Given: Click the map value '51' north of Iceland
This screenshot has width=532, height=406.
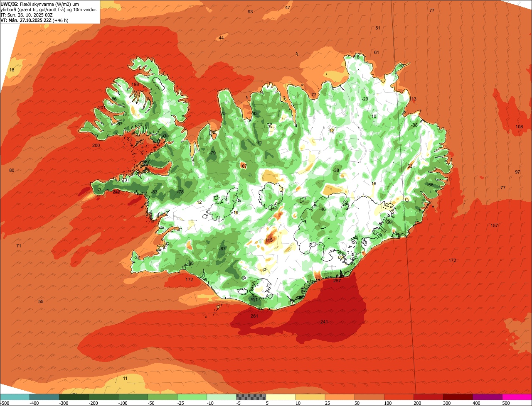Looking at the screenshot, I should [378, 28].
